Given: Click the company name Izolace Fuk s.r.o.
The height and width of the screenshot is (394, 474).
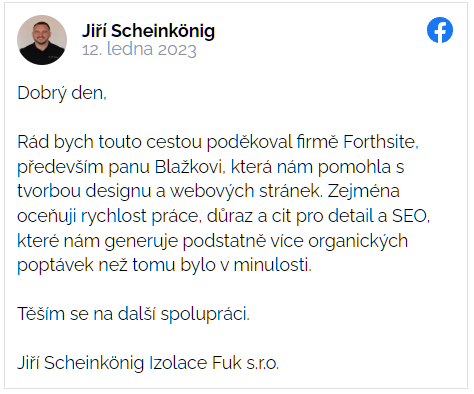Looking at the screenshot, I should [214, 363].
